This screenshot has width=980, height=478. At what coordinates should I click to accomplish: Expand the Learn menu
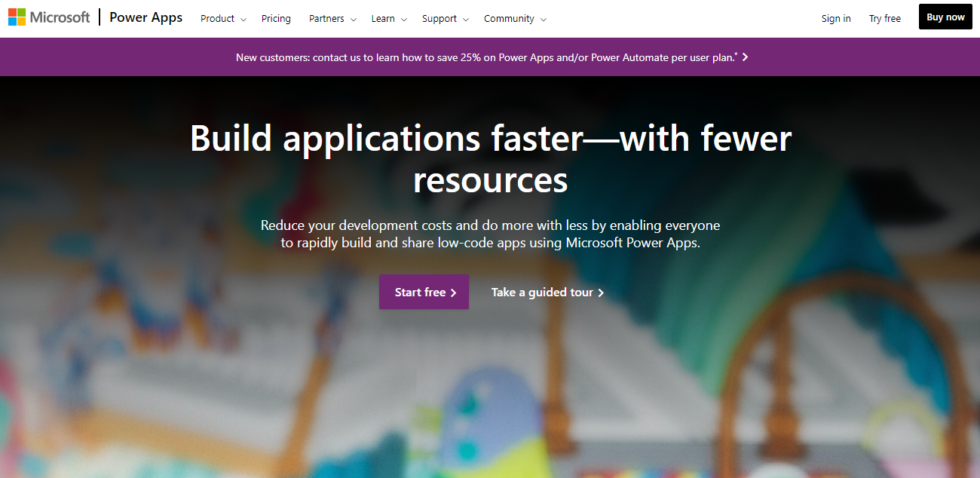389,19
